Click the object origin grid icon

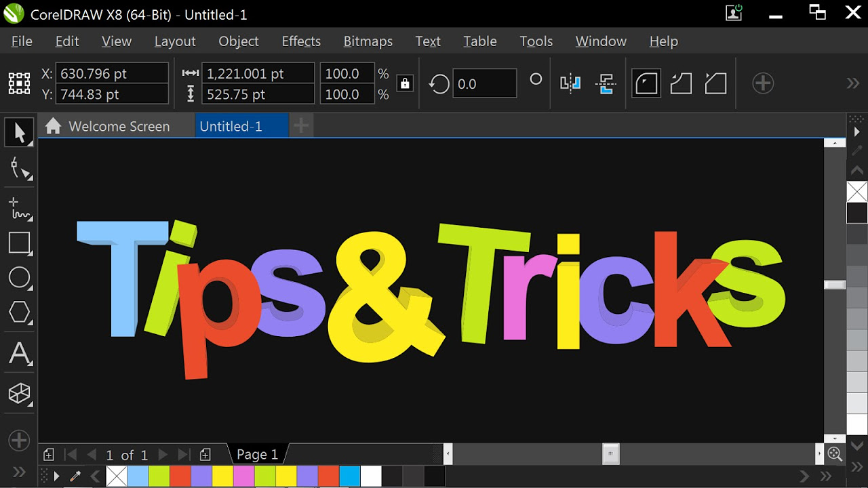tap(19, 83)
